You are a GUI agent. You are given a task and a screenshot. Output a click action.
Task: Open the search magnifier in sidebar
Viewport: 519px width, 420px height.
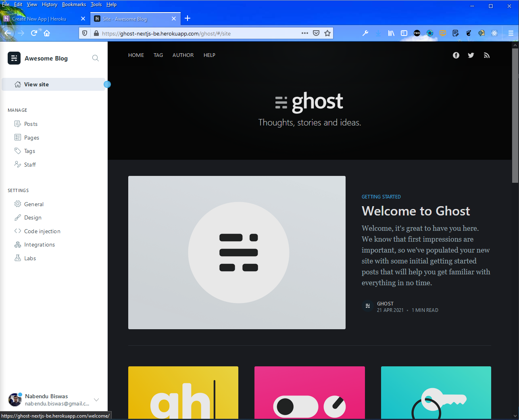96,58
